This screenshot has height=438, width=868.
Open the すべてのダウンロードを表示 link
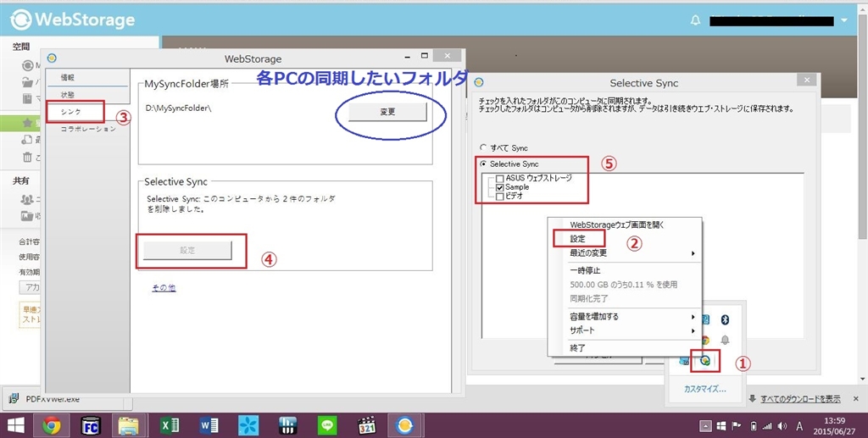pos(800,399)
